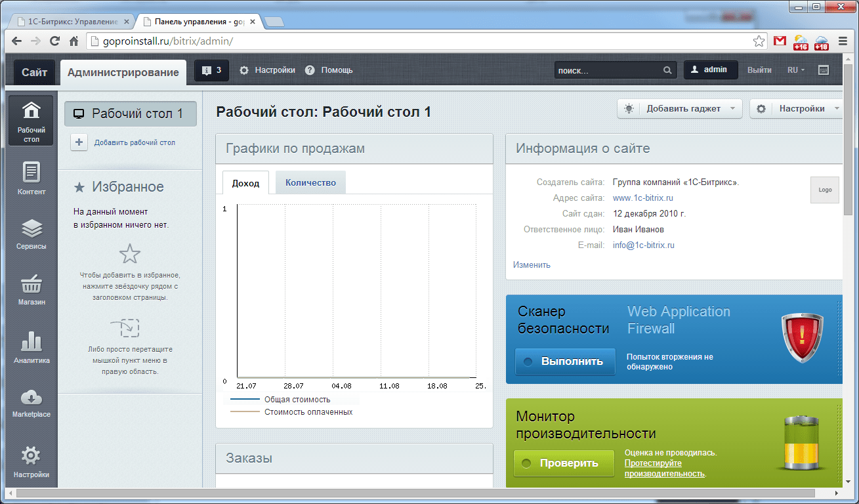The height and width of the screenshot is (504, 859).
Task: Switch to the Сайт tab
Action: point(34,72)
